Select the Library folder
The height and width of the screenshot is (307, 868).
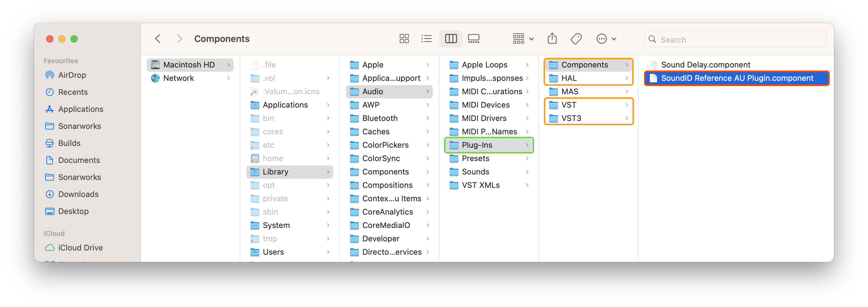290,172
